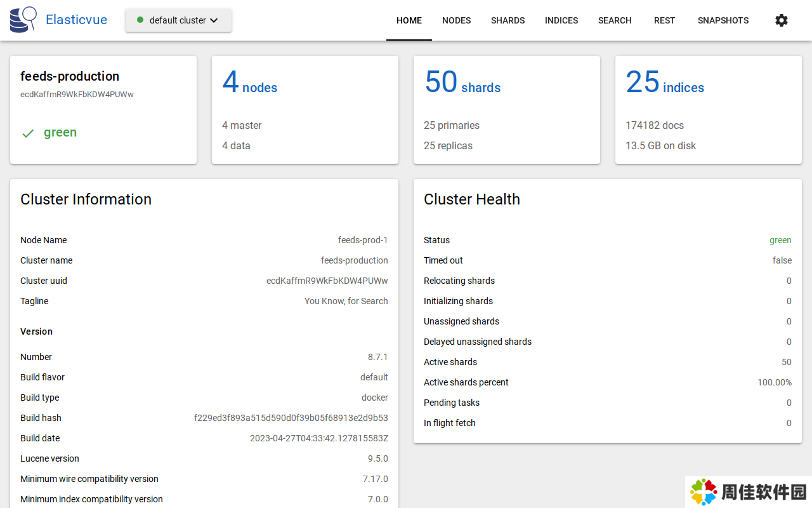Click the 50 shards link
Image resolution: width=812 pixels, height=508 pixels.
tap(462, 84)
